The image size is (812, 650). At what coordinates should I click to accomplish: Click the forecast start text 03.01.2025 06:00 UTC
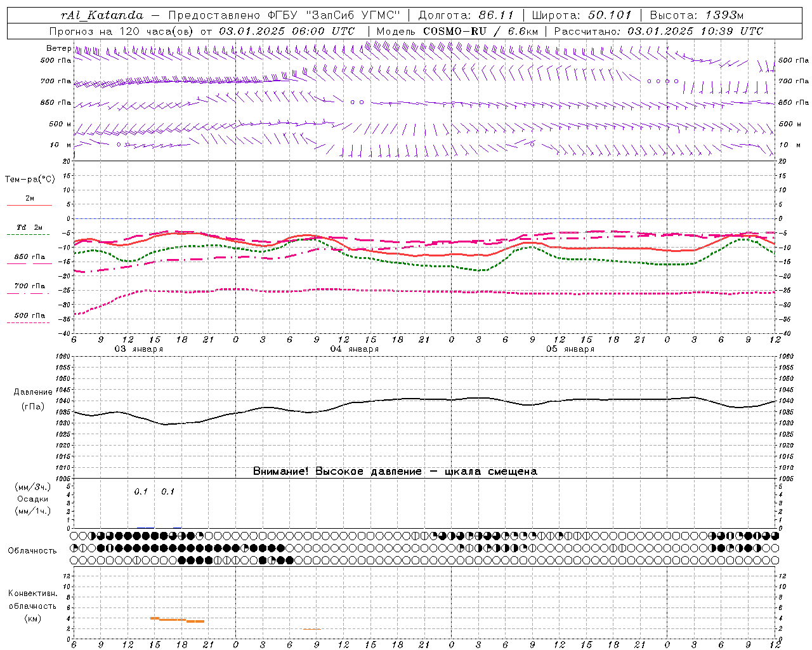click(287, 31)
